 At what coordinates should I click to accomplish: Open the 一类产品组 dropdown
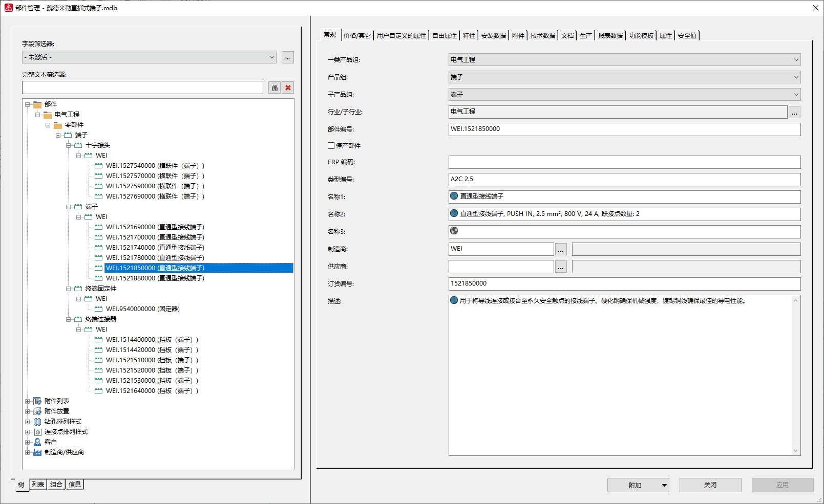(796, 60)
